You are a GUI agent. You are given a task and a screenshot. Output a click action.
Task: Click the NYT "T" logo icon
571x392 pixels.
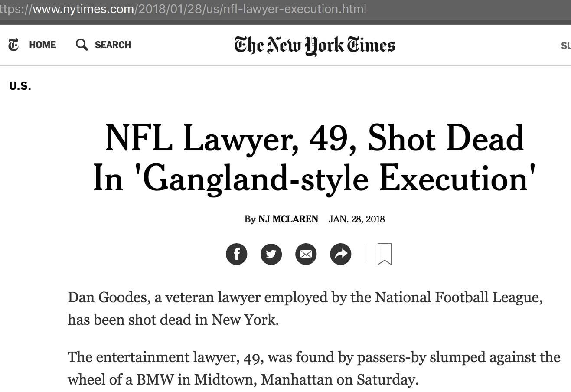pos(13,45)
